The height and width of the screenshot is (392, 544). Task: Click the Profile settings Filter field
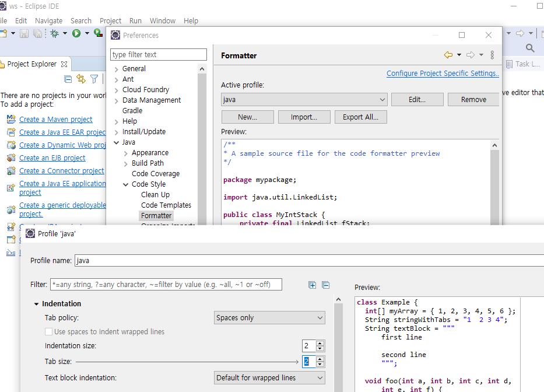[166, 285]
